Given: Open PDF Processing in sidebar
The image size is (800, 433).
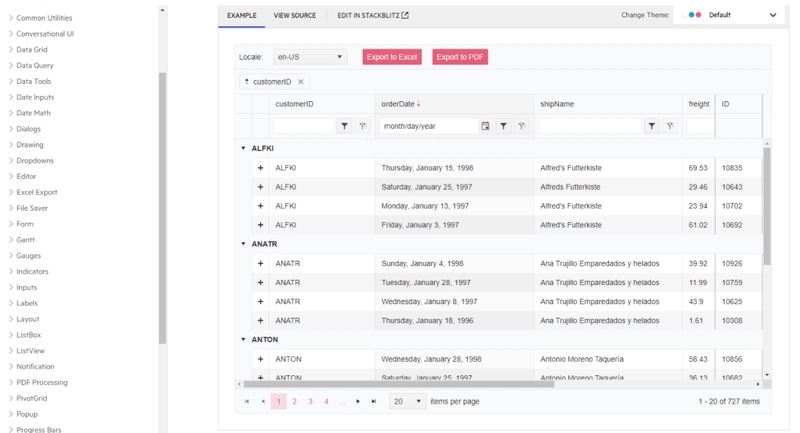Looking at the screenshot, I should pyautogui.click(x=42, y=383).
